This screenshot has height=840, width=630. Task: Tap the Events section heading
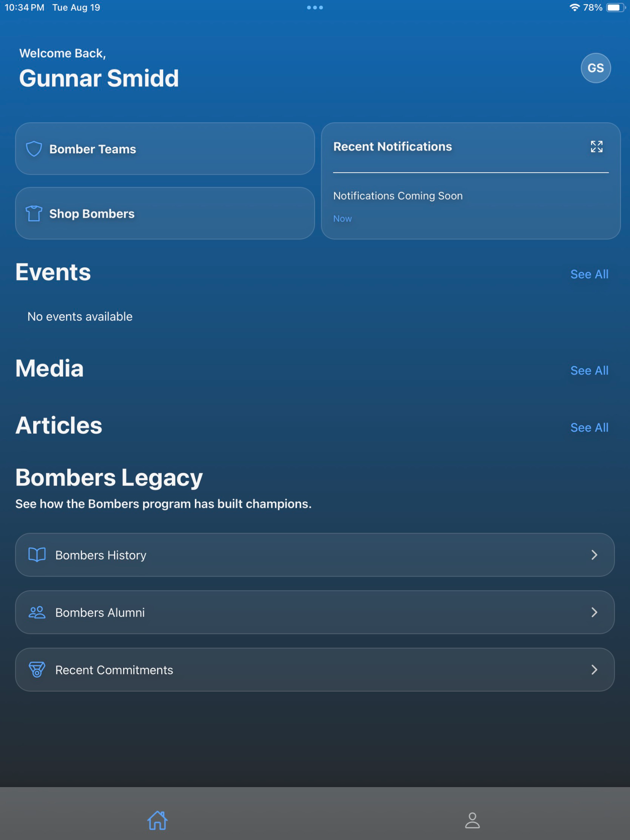(x=53, y=272)
